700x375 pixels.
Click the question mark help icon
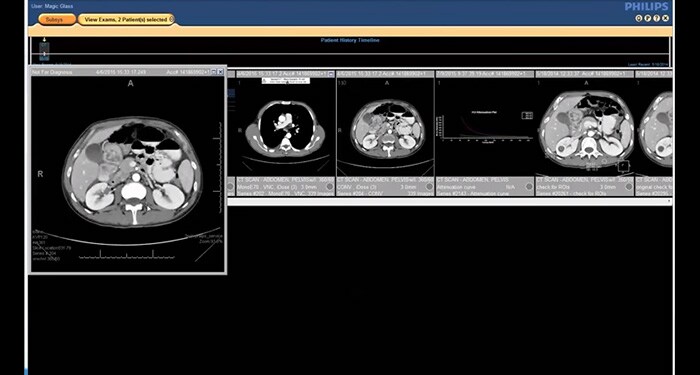657,18
